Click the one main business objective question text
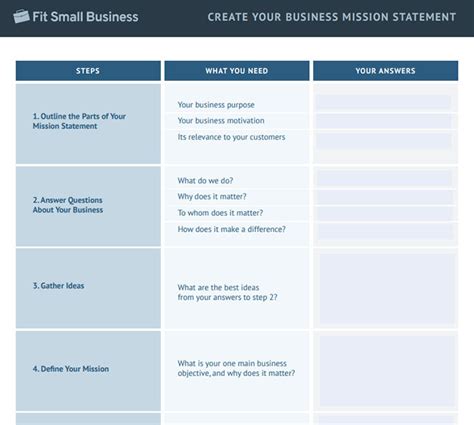The image size is (474, 425). point(236,368)
